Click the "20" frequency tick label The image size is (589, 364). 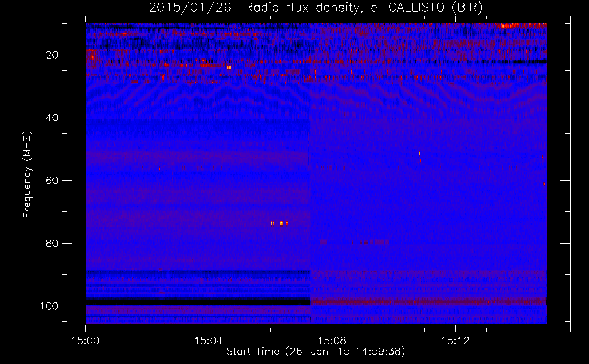52,55
